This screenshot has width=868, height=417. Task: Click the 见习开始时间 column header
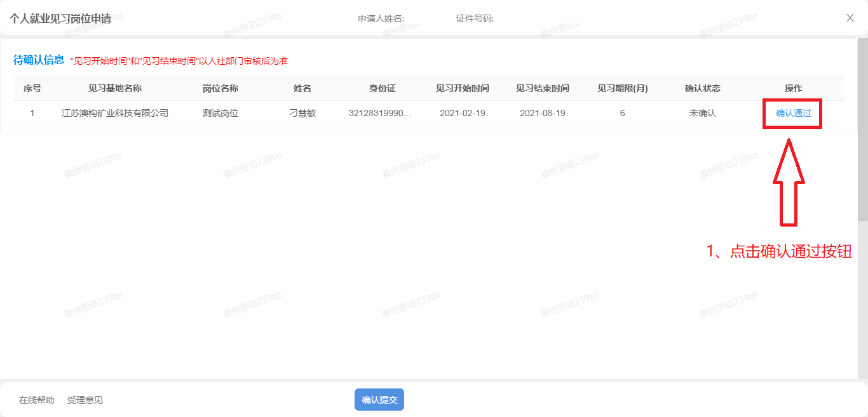click(463, 88)
